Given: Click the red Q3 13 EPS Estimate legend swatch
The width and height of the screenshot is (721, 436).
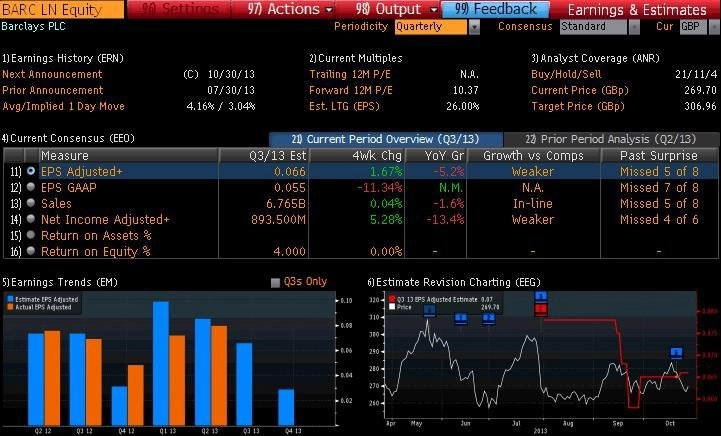Looking at the screenshot, I should pyautogui.click(x=392, y=299).
